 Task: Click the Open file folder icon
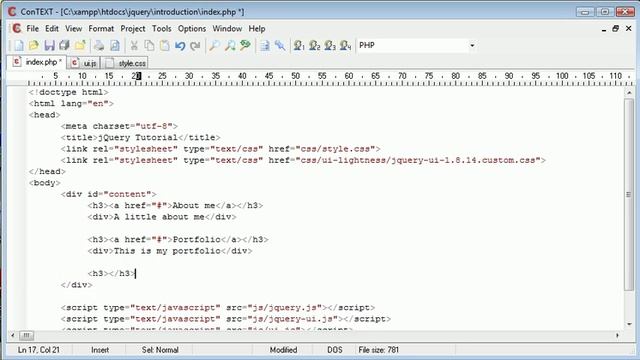34,45
